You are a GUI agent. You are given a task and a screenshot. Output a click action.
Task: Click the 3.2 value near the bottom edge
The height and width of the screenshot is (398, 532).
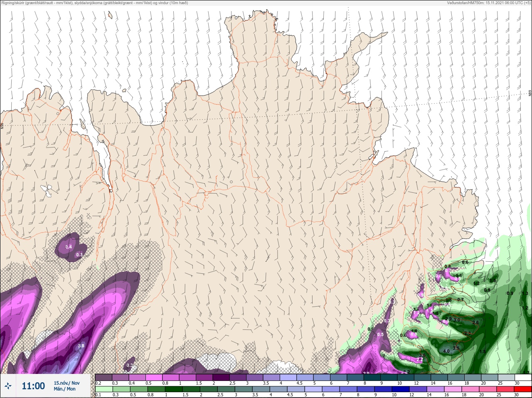[407, 371]
